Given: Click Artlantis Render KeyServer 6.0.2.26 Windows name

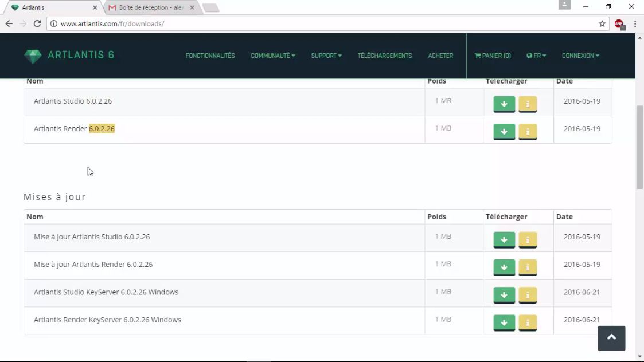Looking at the screenshot, I should (107, 319).
